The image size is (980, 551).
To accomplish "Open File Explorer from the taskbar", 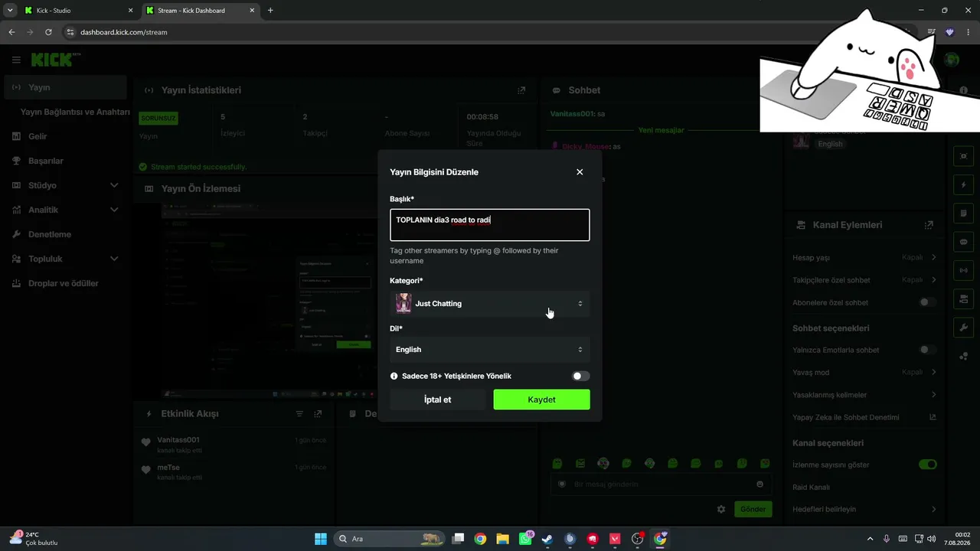I will (502, 539).
